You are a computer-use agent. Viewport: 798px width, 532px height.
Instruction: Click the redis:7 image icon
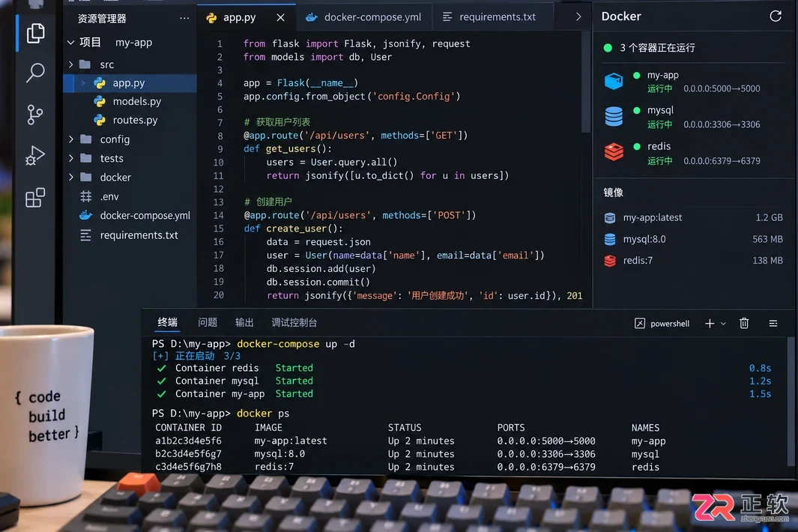click(x=610, y=261)
